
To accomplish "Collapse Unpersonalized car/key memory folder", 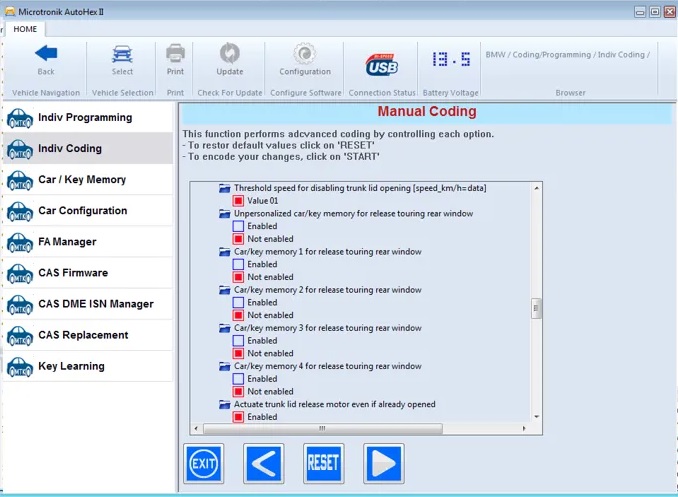I will [224, 214].
